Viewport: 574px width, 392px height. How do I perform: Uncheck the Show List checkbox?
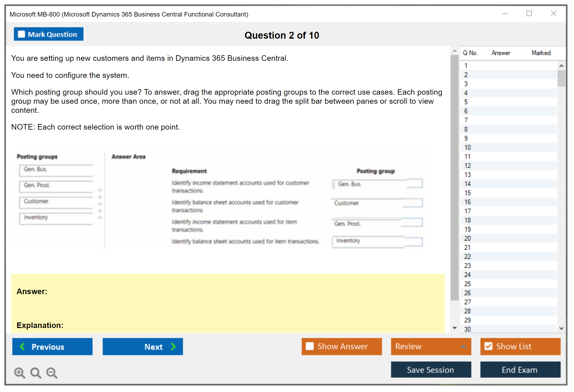488,346
